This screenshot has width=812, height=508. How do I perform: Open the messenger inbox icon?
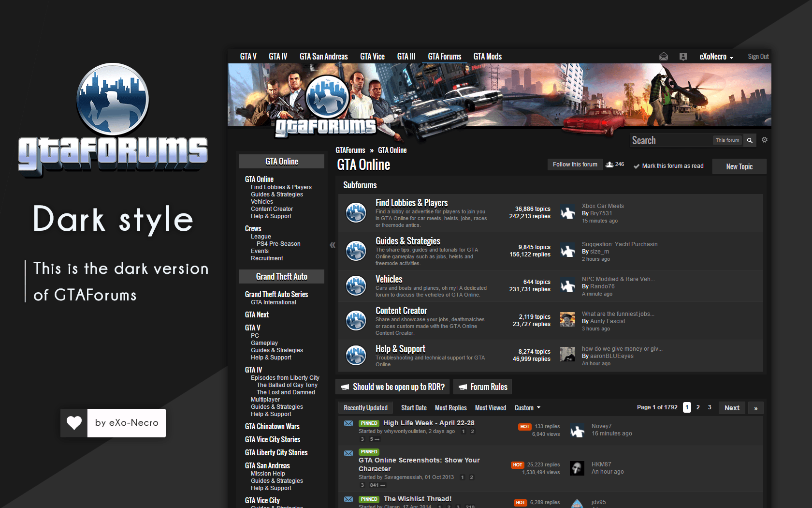coord(664,57)
